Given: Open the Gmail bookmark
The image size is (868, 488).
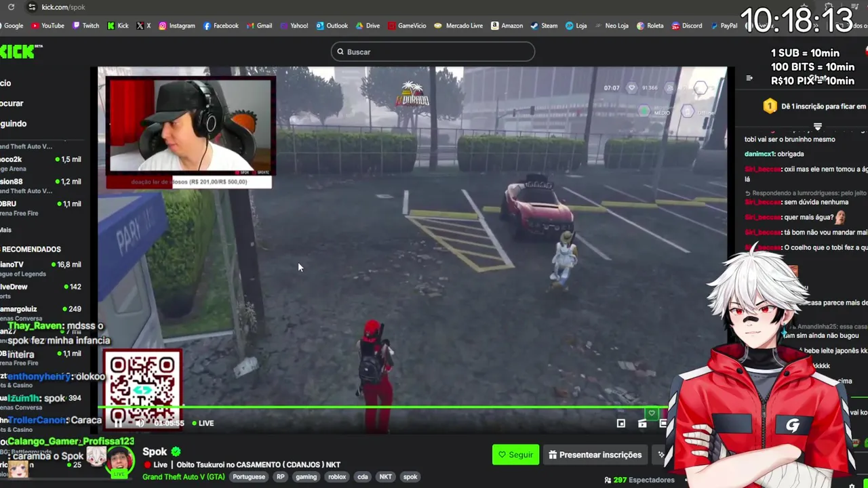Looking at the screenshot, I should tap(260, 26).
